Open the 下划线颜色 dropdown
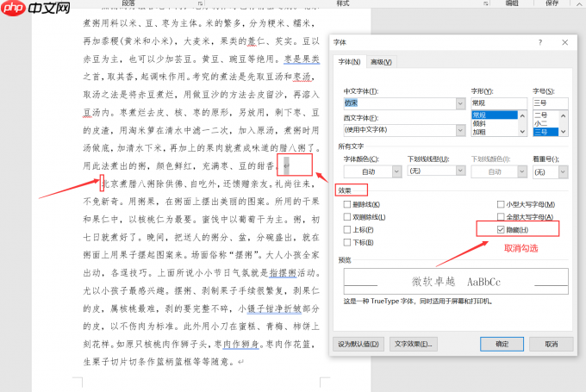This screenshot has height=392, width=586. point(499,172)
